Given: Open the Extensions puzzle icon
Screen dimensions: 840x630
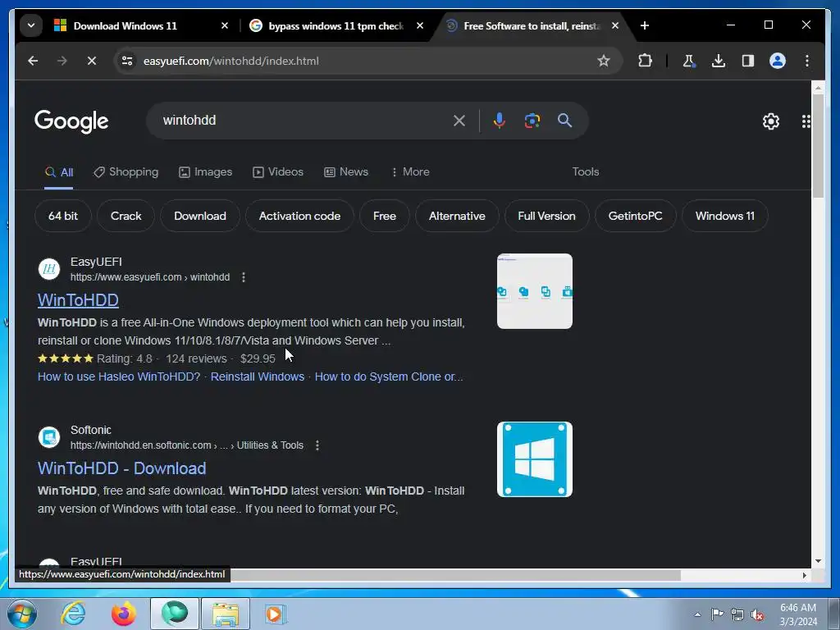Looking at the screenshot, I should (x=645, y=61).
